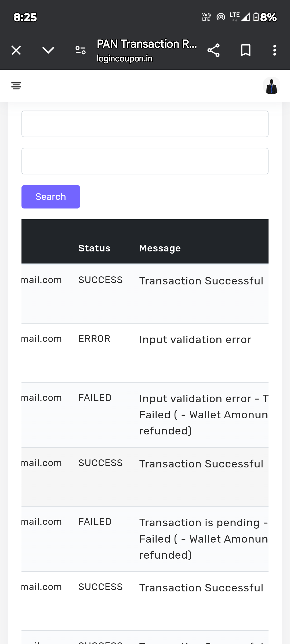Focus the first search input field

(x=145, y=124)
